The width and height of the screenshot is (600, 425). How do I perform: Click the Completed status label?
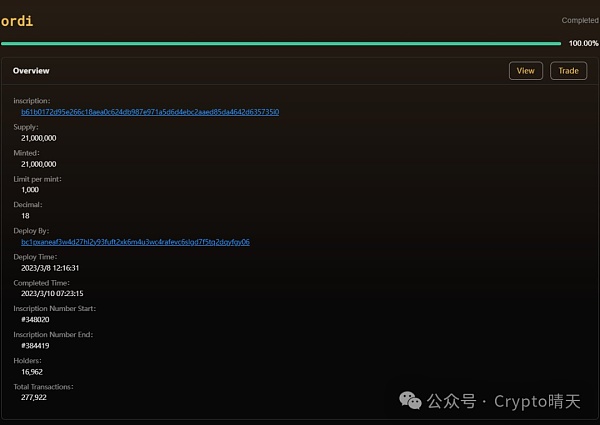point(580,20)
